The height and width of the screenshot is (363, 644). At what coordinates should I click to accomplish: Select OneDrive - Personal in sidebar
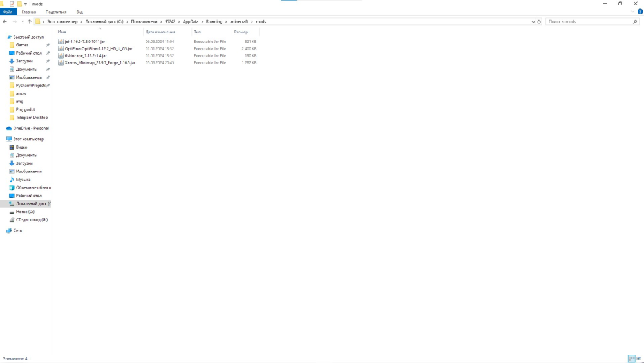click(x=31, y=129)
